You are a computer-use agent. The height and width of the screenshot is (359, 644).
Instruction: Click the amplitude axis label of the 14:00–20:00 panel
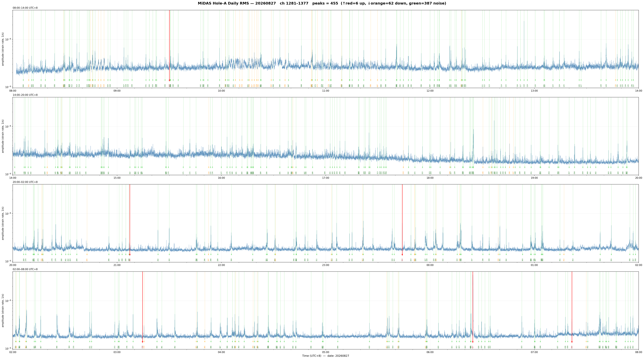tap(3, 136)
